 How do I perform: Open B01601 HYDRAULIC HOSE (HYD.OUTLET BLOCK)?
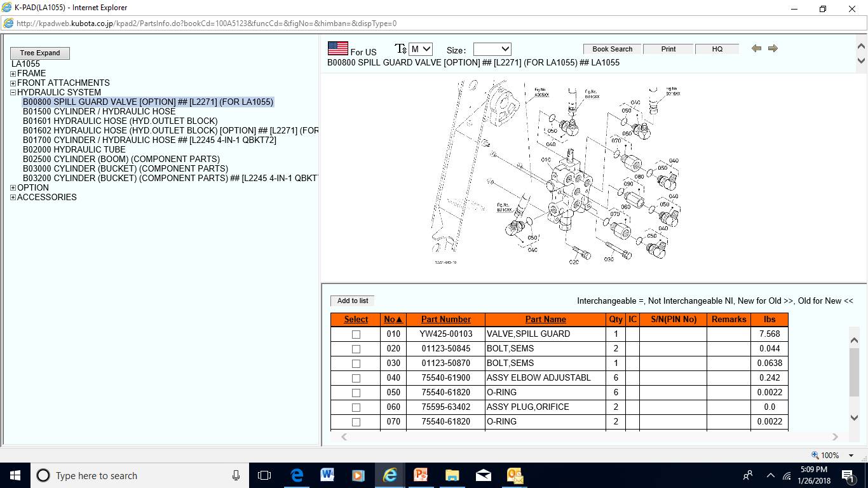[x=120, y=121]
